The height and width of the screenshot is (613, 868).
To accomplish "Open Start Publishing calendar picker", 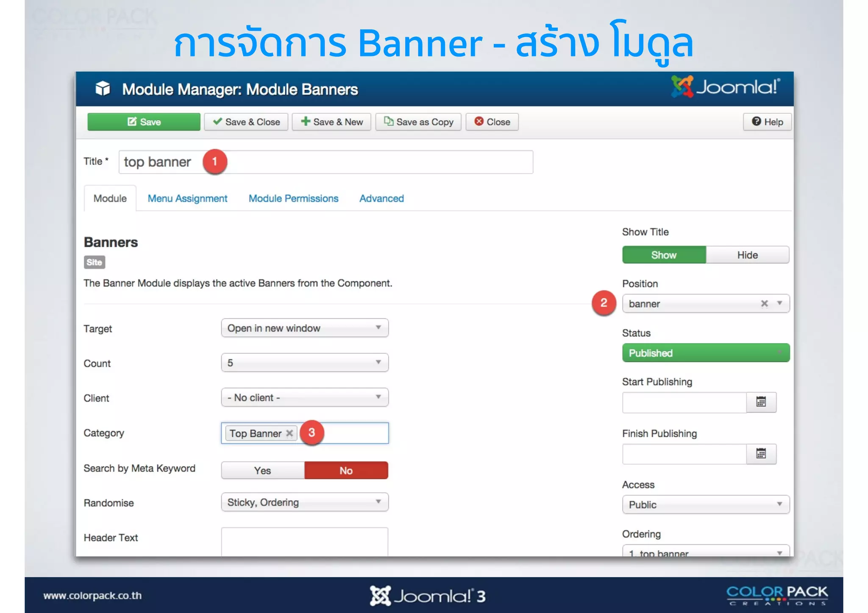I will pyautogui.click(x=761, y=402).
